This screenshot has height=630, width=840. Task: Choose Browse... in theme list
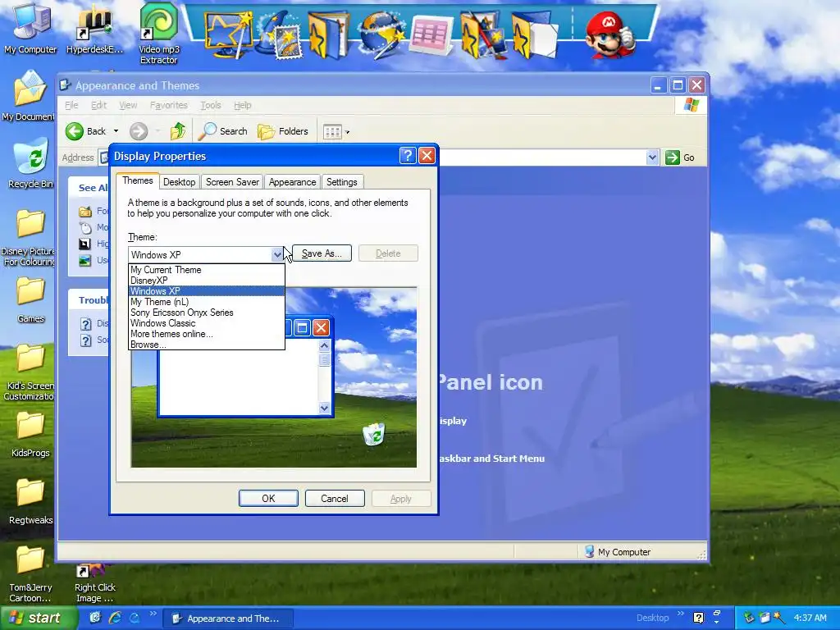pyautogui.click(x=206, y=345)
